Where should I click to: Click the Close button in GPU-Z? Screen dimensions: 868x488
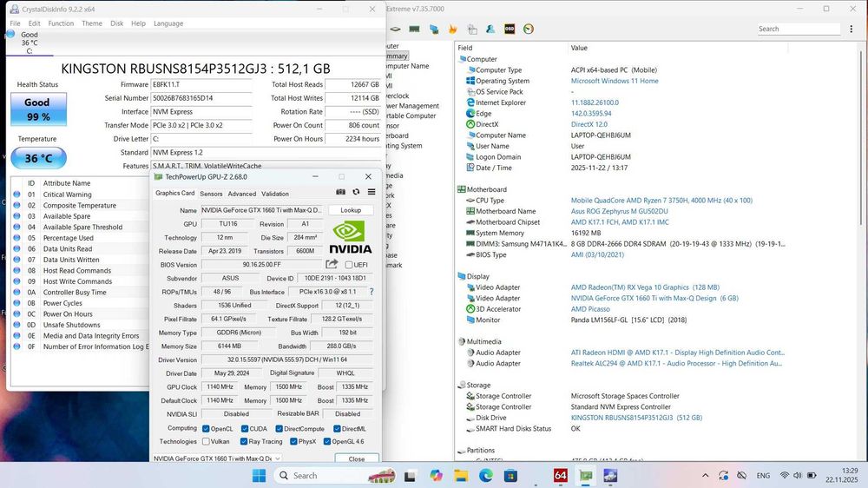(x=357, y=458)
